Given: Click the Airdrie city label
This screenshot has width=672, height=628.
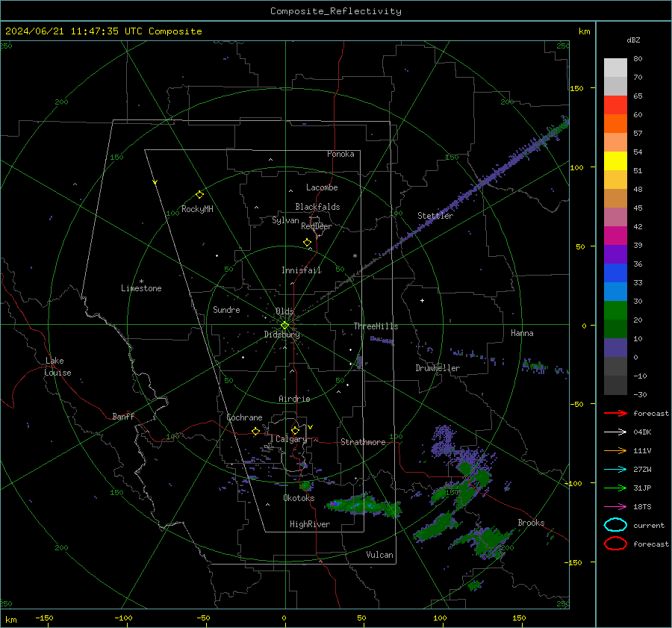Looking at the screenshot, I should [294, 399].
